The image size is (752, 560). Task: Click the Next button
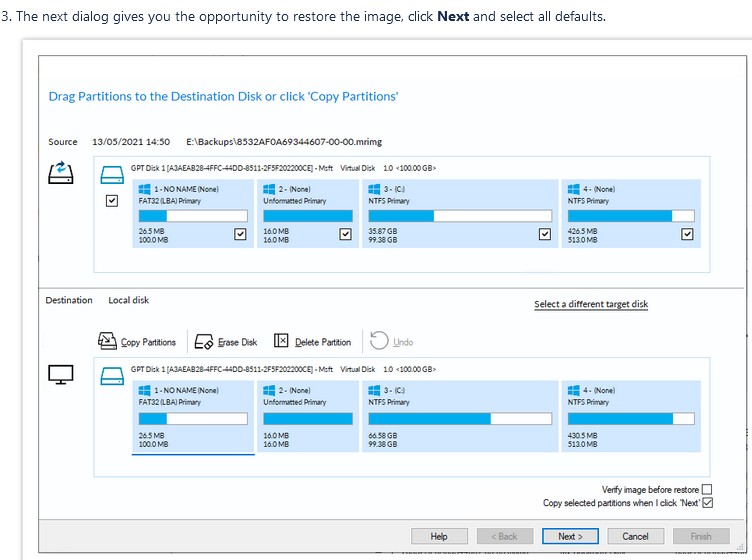coord(570,536)
